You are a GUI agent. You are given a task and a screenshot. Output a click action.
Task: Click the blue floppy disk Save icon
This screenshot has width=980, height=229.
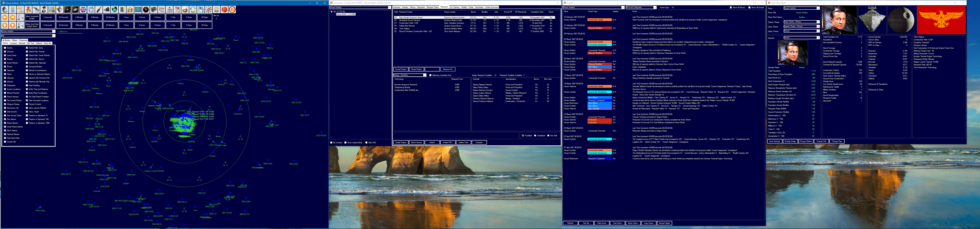[201, 9]
